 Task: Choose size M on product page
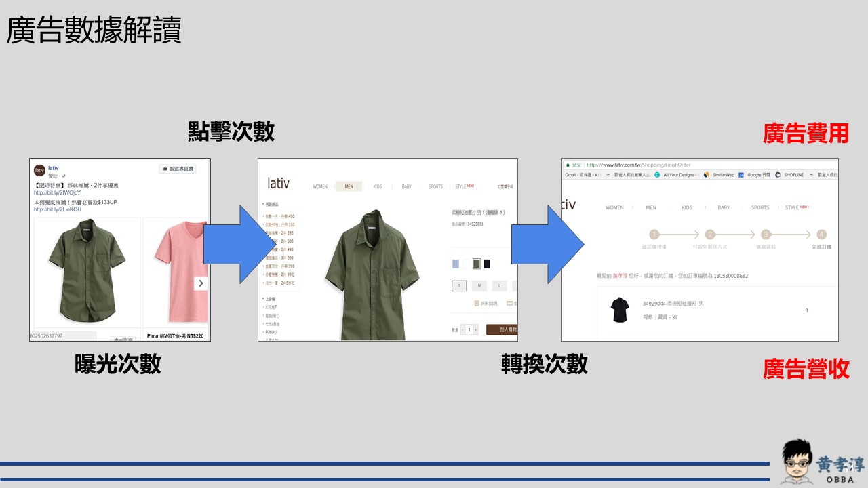pyautogui.click(x=479, y=286)
